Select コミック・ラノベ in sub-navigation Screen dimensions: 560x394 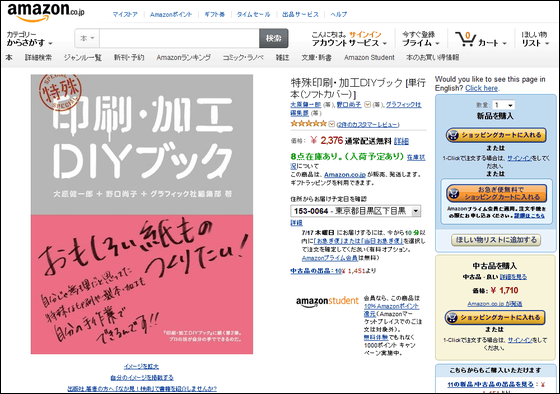tap(243, 57)
